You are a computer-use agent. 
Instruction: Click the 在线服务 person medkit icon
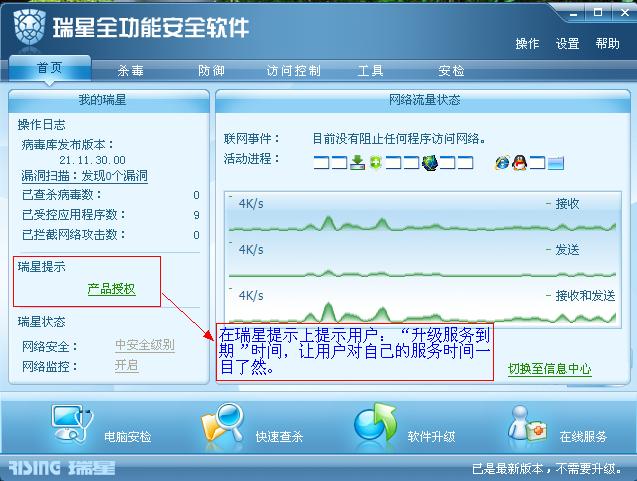(527, 424)
